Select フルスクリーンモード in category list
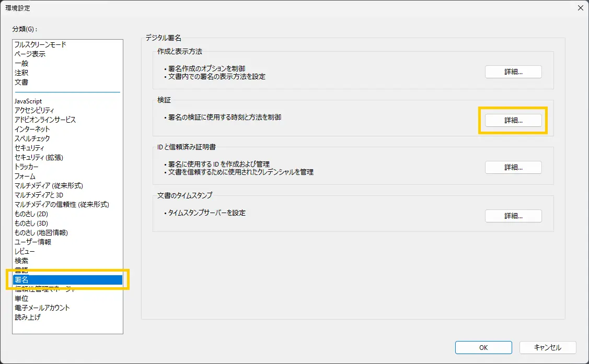The width and height of the screenshot is (589, 364). 40,45
